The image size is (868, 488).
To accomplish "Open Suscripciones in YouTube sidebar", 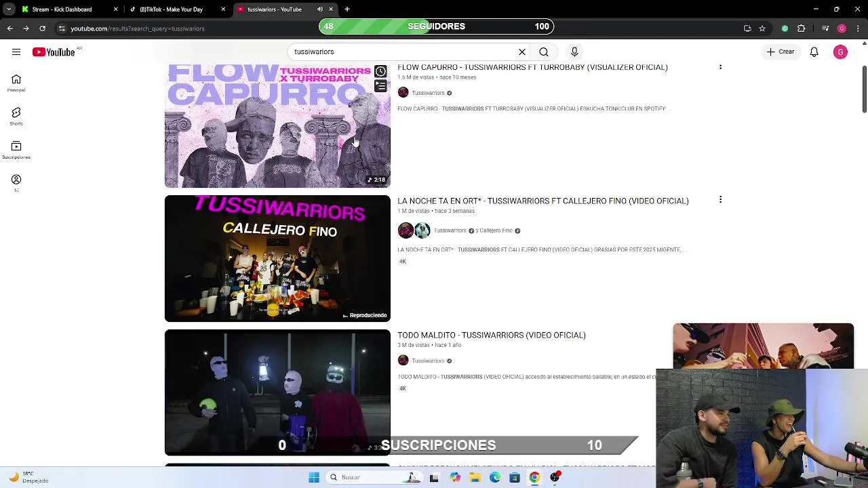I will [x=16, y=150].
